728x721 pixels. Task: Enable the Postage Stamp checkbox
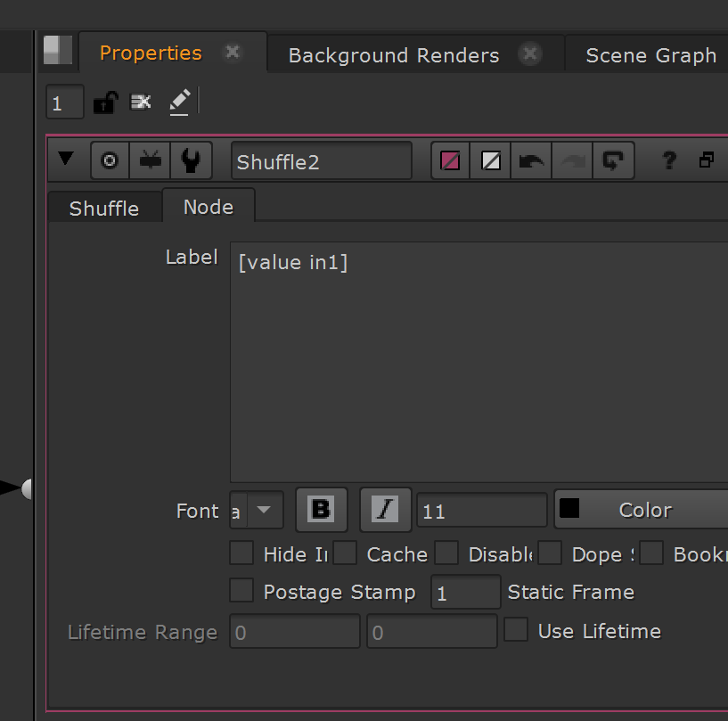(x=241, y=590)
